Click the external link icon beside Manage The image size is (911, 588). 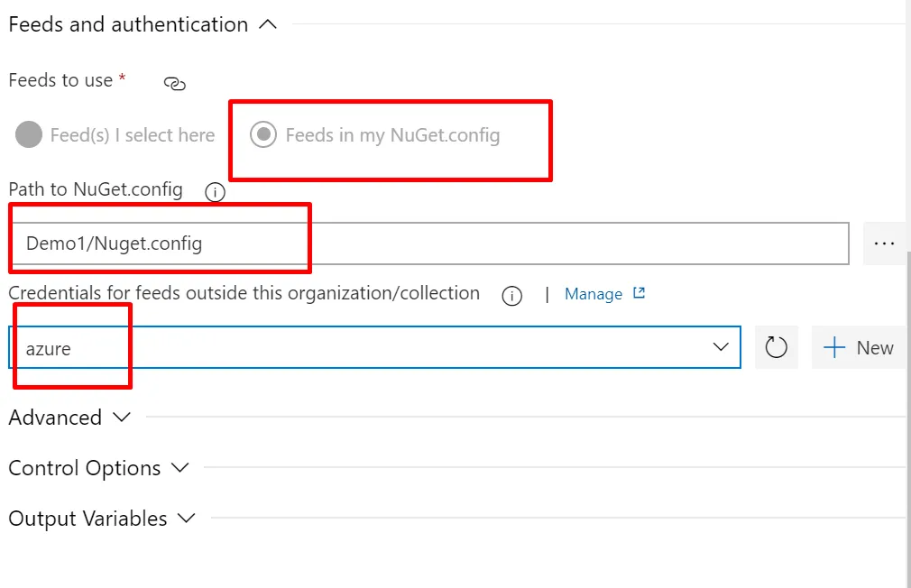coord(640,293)
